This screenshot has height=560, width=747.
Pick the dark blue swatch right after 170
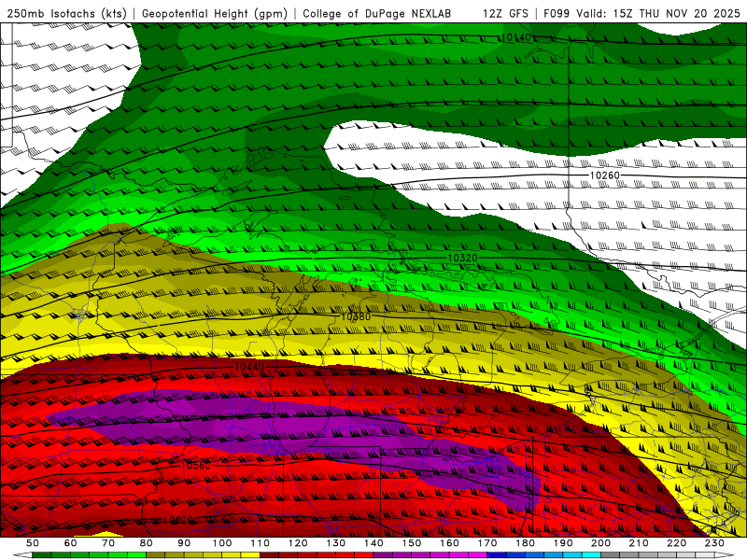pos(497,555)
